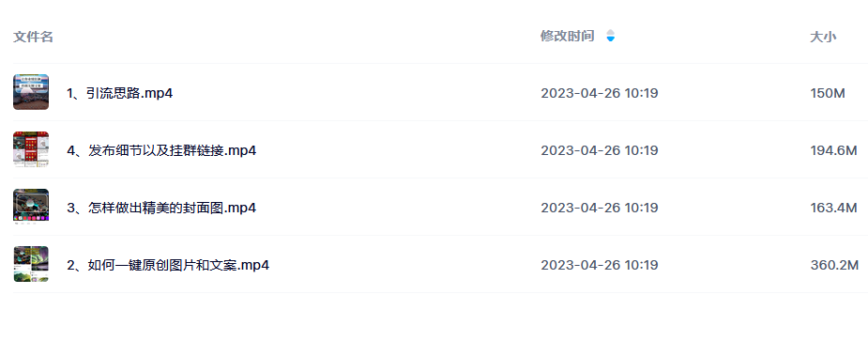Viewport: 868px width, 341px height.
Task: Click the 150M size value
Action: [x=828, y=93]
